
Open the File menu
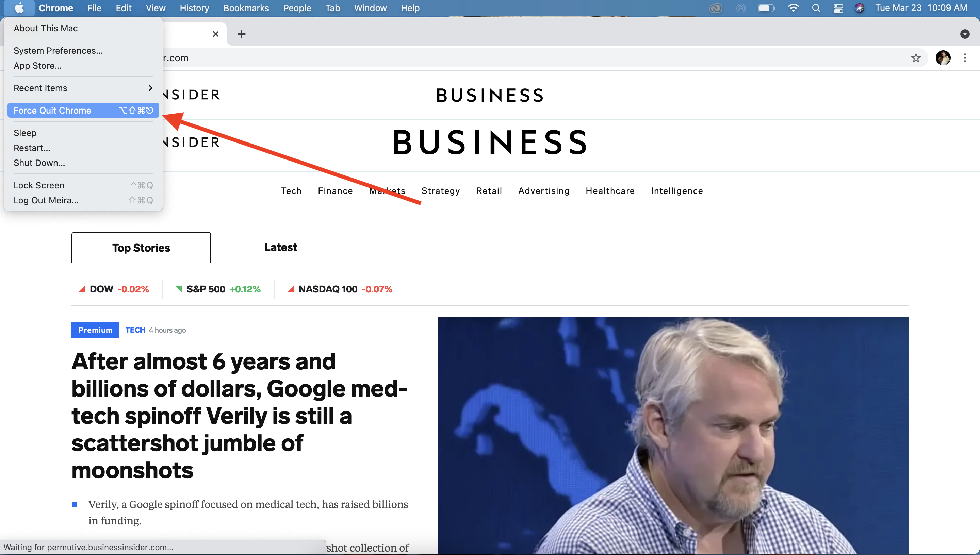[x=94, y=8]
